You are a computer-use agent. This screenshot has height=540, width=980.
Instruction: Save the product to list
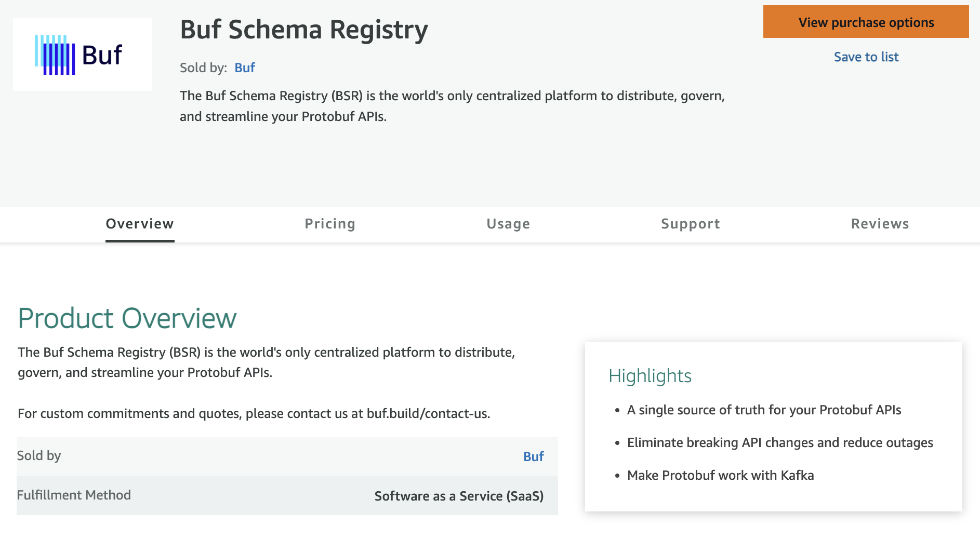tap(866, 57)
